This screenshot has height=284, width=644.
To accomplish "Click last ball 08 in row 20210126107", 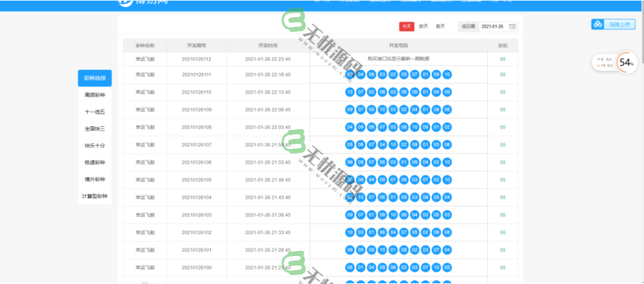I will point(447,145).
